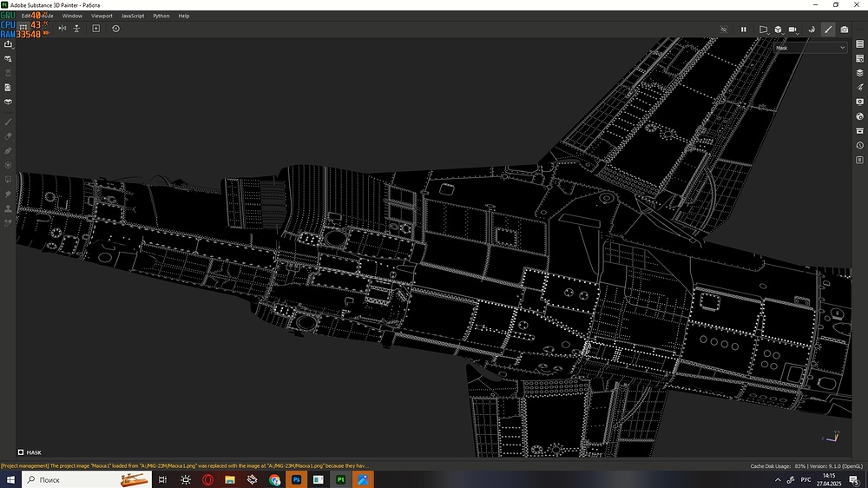Expand the camera selection dropdown
This screenshot has width=868, height=488.
point(794,29)
